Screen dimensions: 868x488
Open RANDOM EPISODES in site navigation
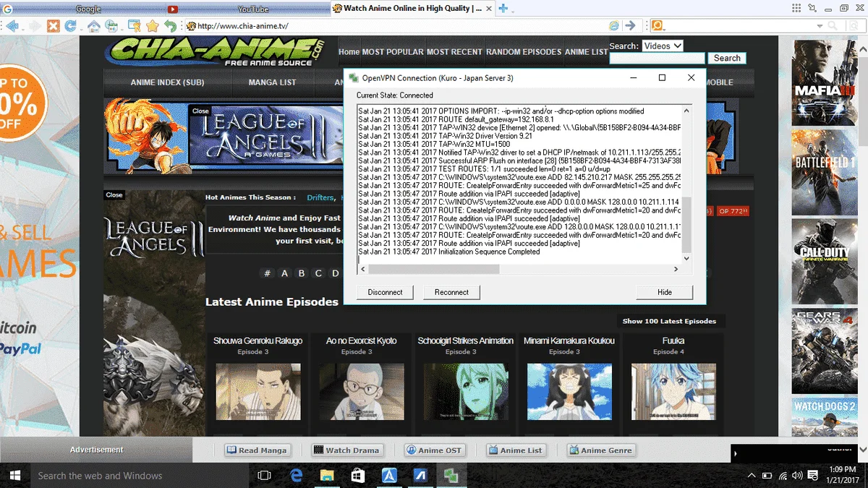(524, 52)
